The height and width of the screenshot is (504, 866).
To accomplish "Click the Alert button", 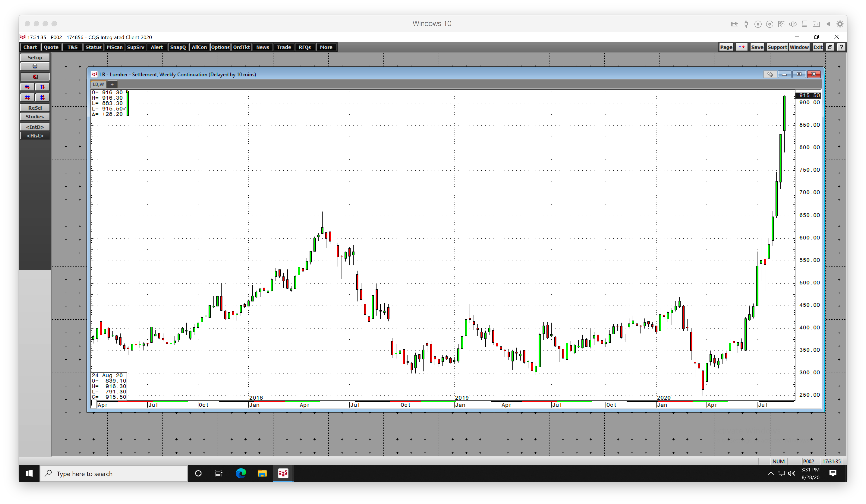I will (x=157, y=47).
